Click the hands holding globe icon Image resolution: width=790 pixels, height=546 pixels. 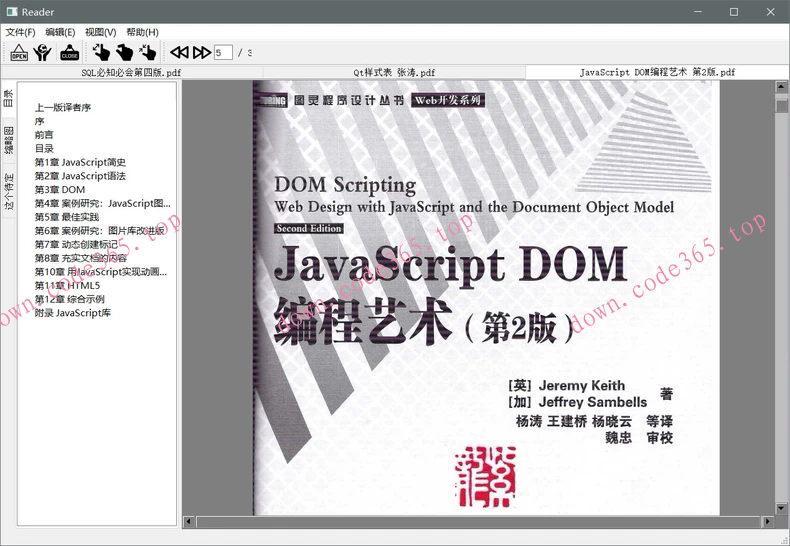(x=43, y=52)
